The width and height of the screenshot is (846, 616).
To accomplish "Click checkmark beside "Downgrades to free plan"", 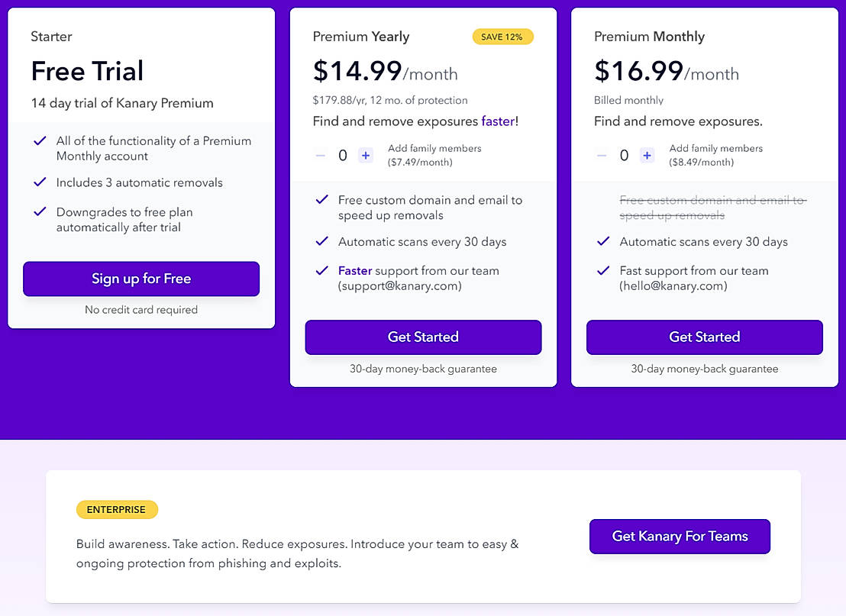I will coord(40,211).
